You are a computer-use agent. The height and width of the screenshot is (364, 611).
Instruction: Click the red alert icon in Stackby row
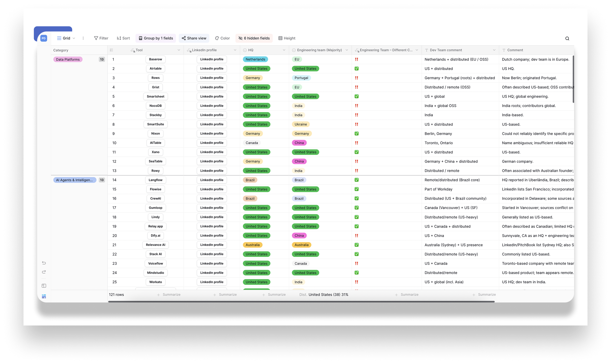pyautogui.click(x=356, y=115)
